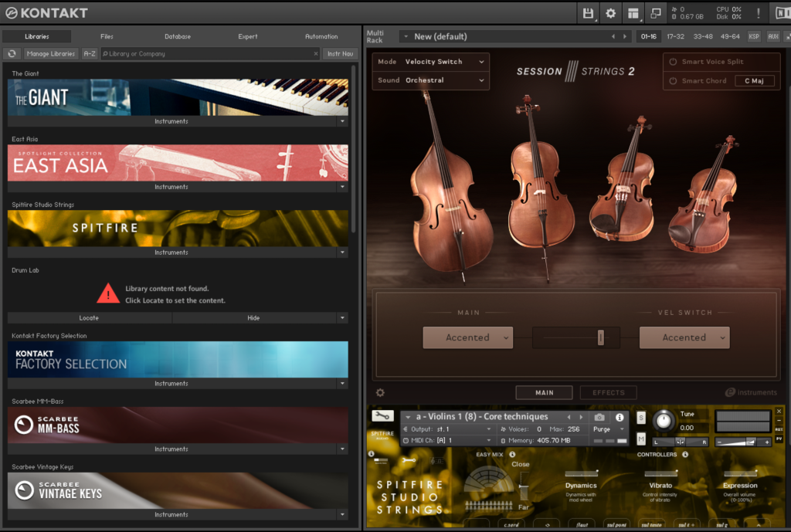Click the wrench icon on Violins instrument

pos(382,415)
